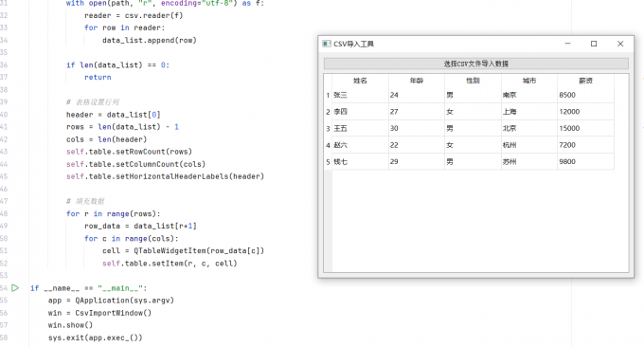
Task: Click the age cell 22
Action: (x=417, y=145)
